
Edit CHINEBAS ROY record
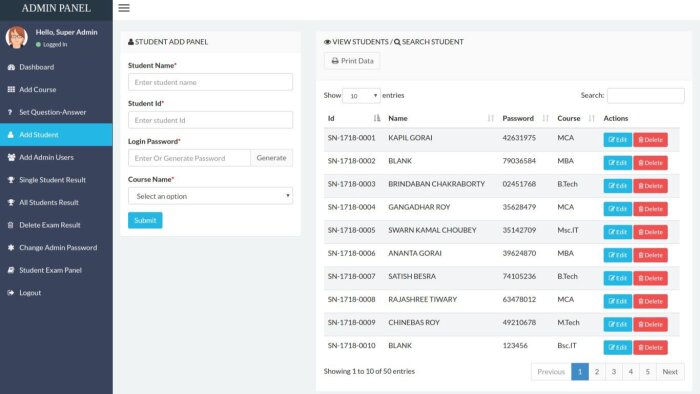tap(617, 324)
